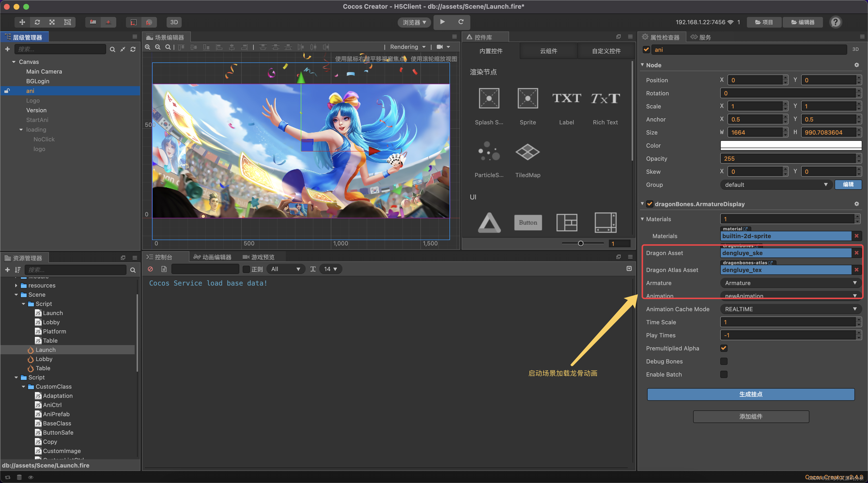Click 生成挂点 button
868x483 pixels.
coord(751,394)
